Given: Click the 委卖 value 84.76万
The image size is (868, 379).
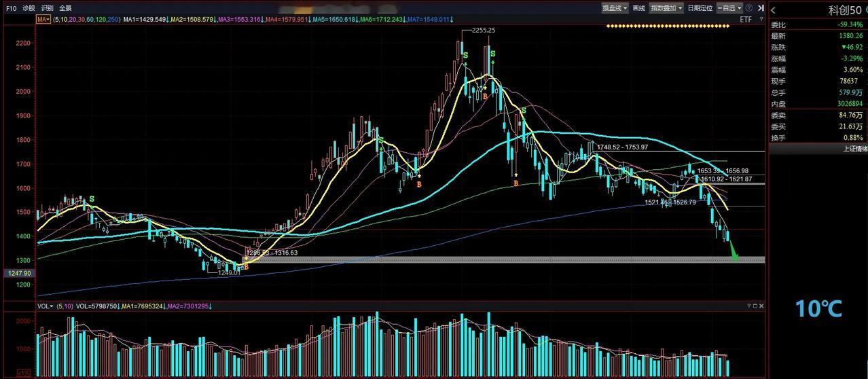Looking at the screenshot, I should pyautogui.click(x=851, y=115).
